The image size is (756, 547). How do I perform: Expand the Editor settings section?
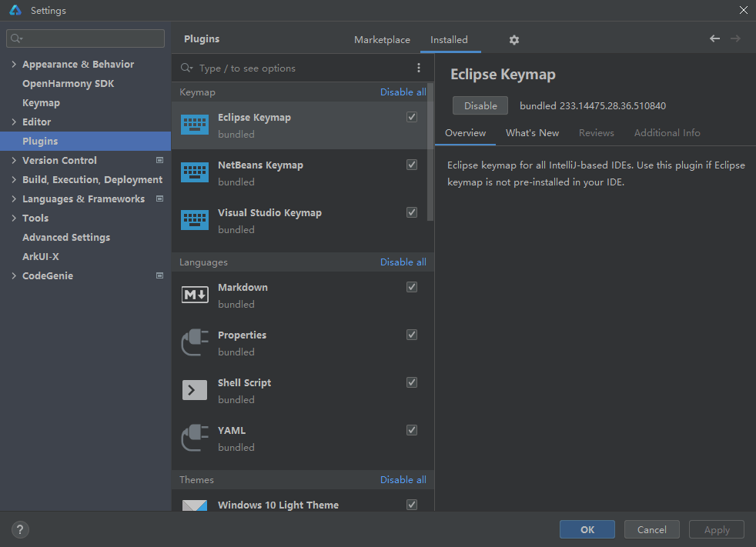14,122
